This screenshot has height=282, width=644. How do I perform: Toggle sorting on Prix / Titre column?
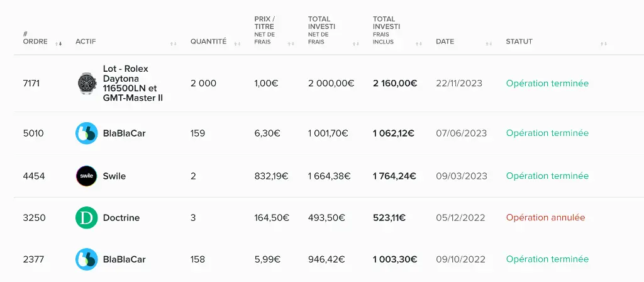tap(291, 43)
